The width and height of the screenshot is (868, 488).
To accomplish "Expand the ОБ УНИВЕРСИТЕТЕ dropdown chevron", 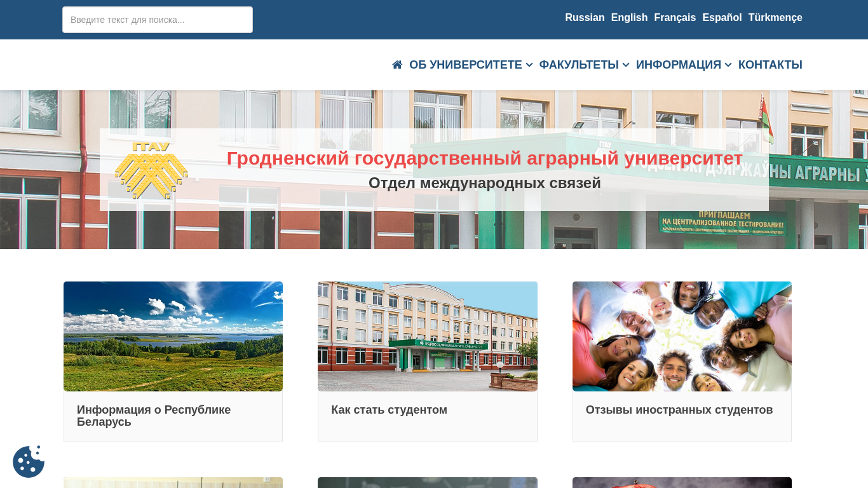I will click(529, 65).
